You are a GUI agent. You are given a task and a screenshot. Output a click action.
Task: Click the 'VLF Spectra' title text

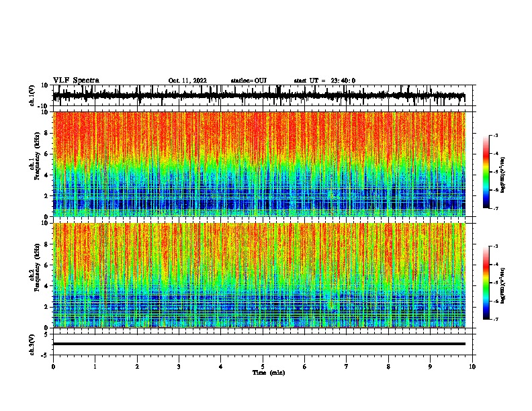point(76,81)
